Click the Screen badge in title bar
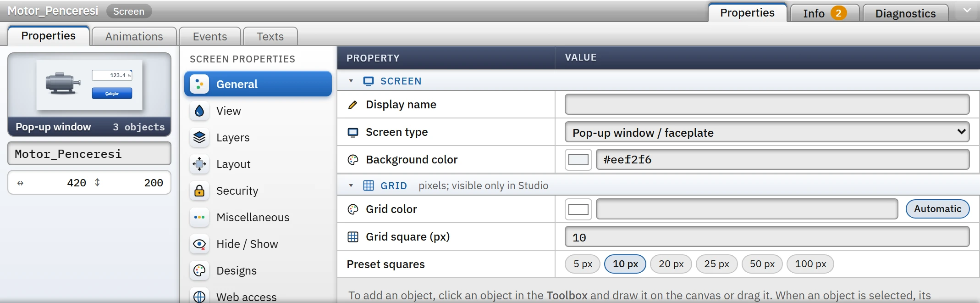Viewport: 980px width, 303px height. [x=129, y=11]
